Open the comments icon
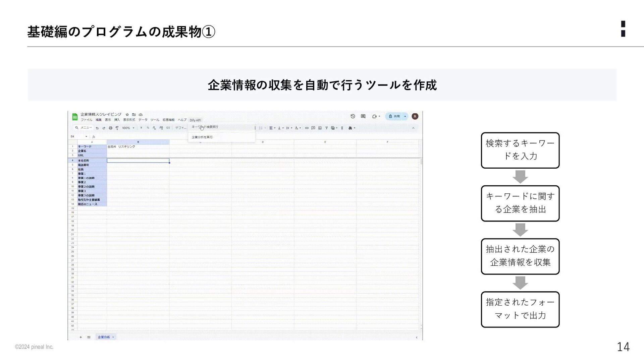 363,116
